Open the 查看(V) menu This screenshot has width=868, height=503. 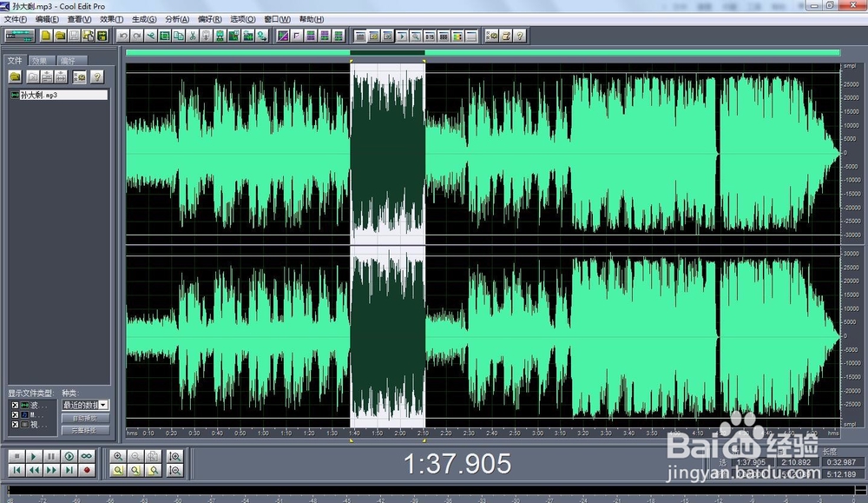79,19
